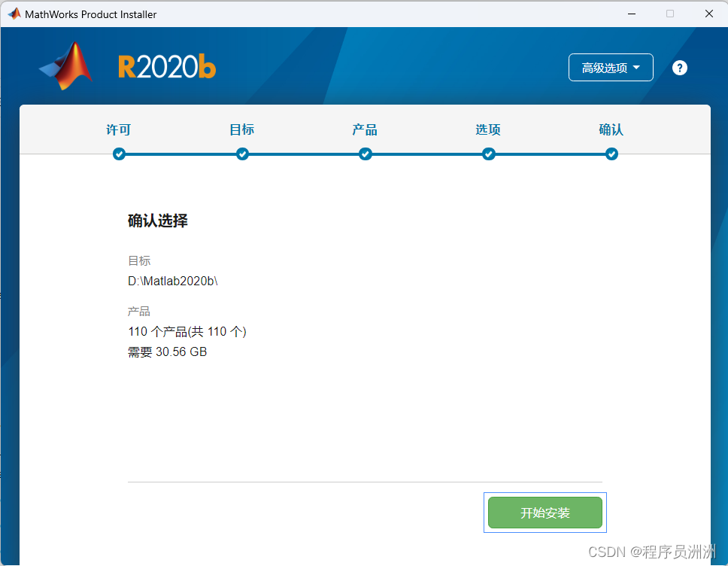
Task: Click the green 开始安装 button
Action: click(544, 513)
